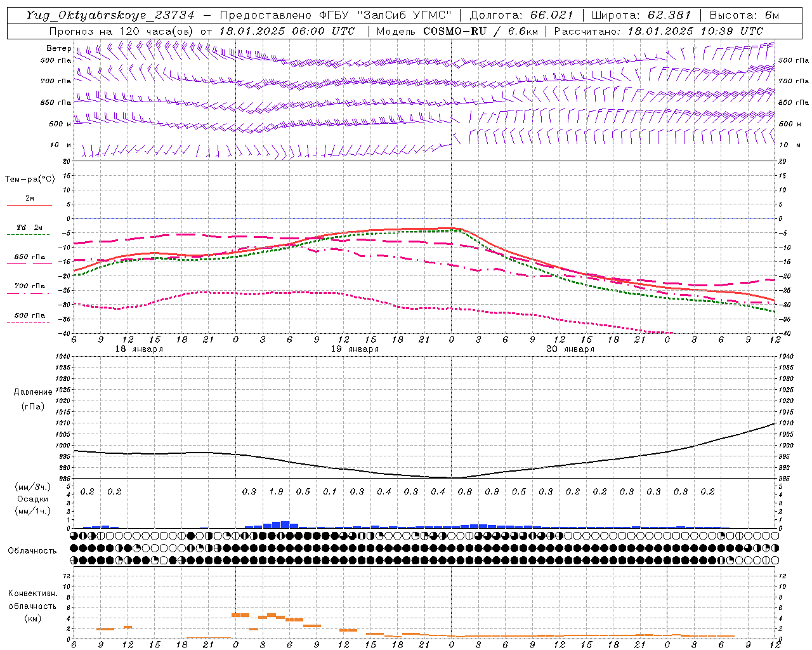Viewport: 812px width, 650px height.
Task: Select the longitude value Долгота: 66.021
Action: pos(521,15)
